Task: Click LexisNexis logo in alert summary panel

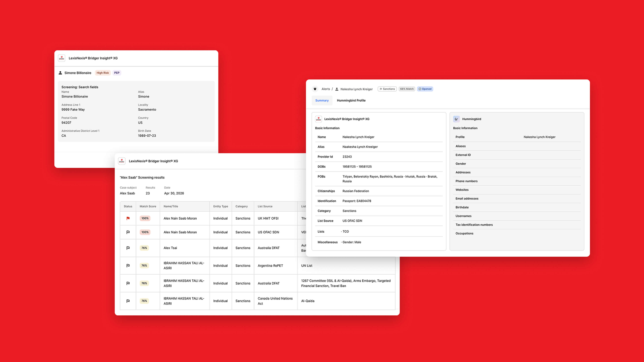Action: pyautogui.click(x=318, y=119)
